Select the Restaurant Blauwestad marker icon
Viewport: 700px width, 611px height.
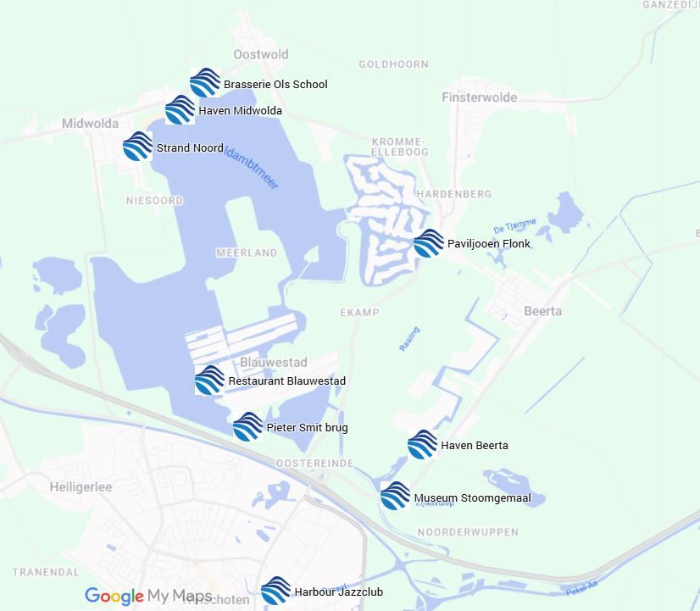point(210,380)
